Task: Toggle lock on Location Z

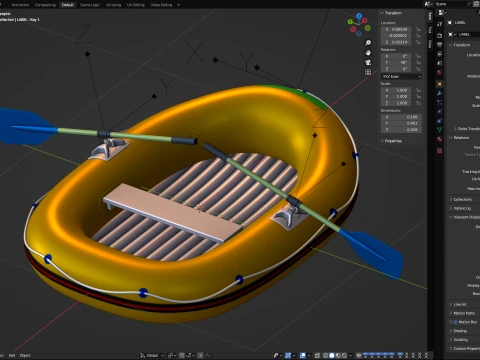Action: pyautogui.click(x=418, y=42)
